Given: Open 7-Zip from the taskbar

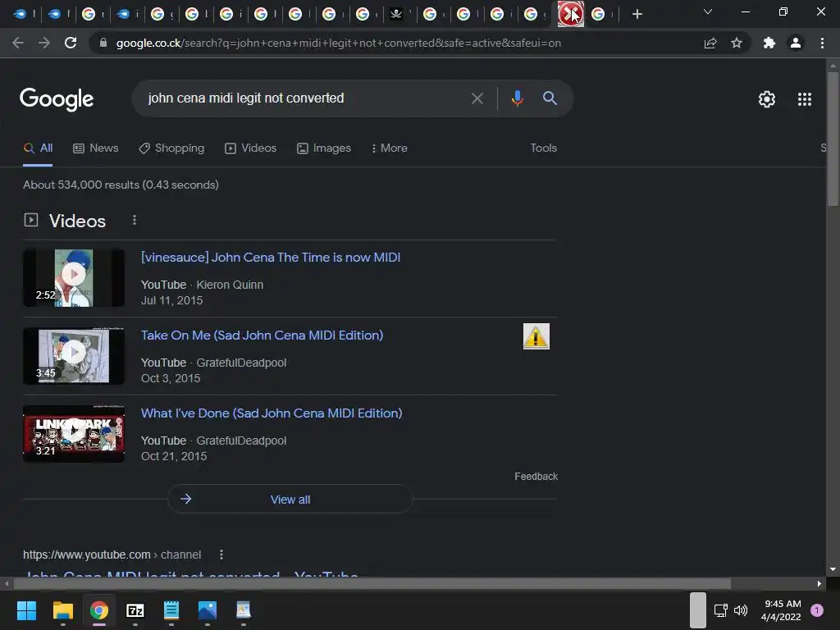Looking at the screenshot, I should [135, 610].
